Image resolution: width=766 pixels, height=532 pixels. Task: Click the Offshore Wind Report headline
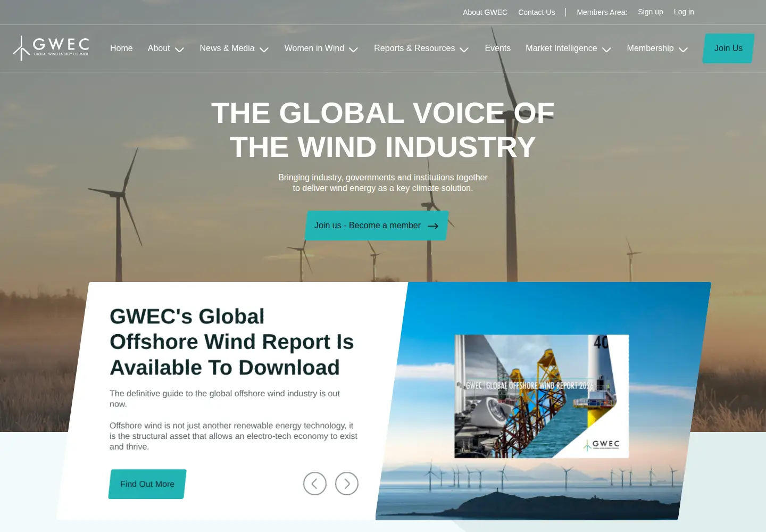232,342
